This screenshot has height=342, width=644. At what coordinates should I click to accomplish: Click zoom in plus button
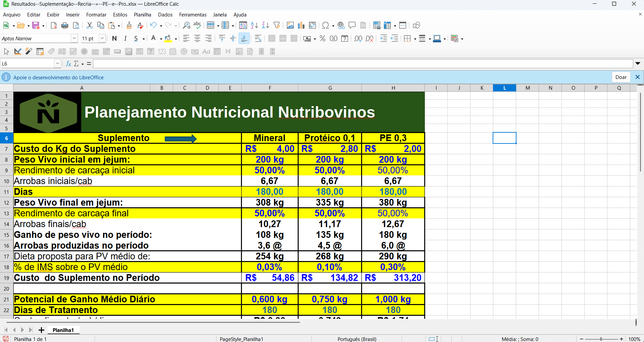622,339
